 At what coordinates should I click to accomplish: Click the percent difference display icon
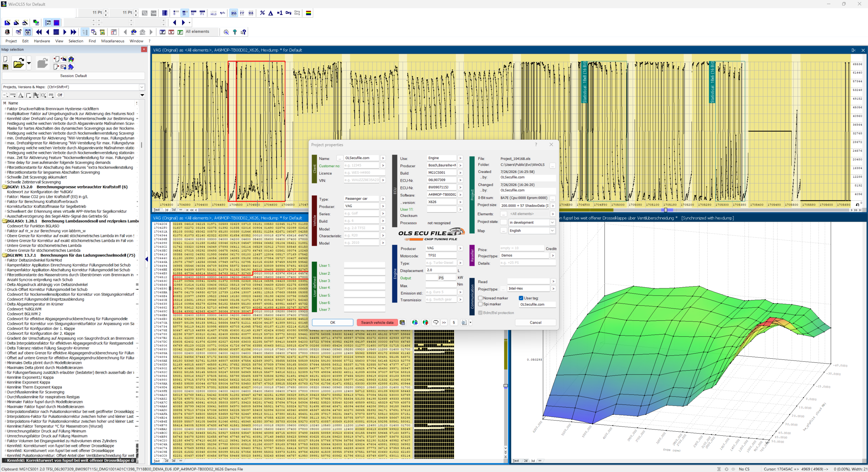pos(262,13)
